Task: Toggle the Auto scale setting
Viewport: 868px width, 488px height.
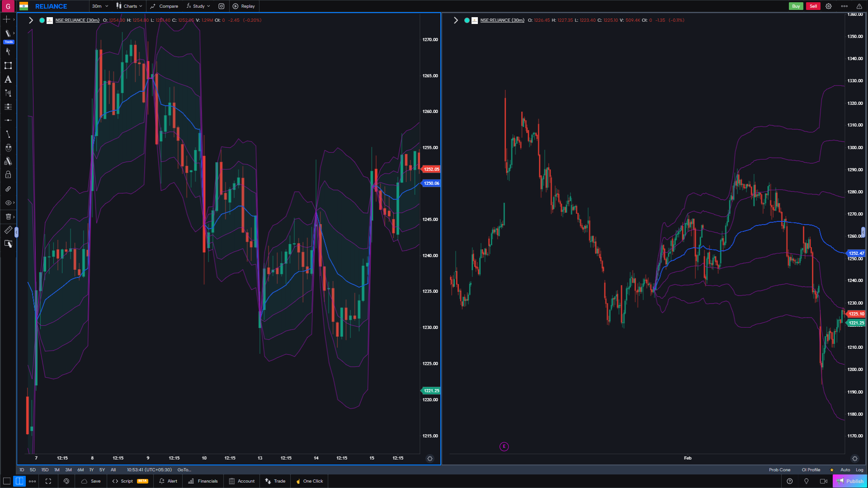Action: click(845, 470)
